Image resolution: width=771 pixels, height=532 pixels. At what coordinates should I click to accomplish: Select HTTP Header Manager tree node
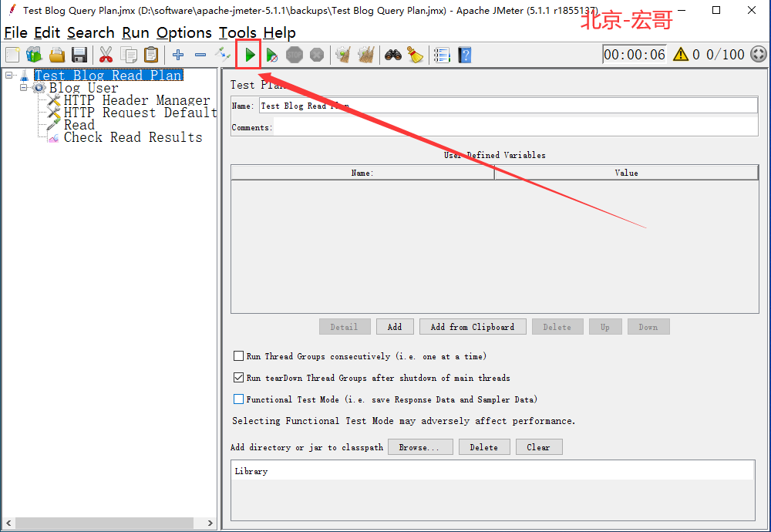[136, 100]
